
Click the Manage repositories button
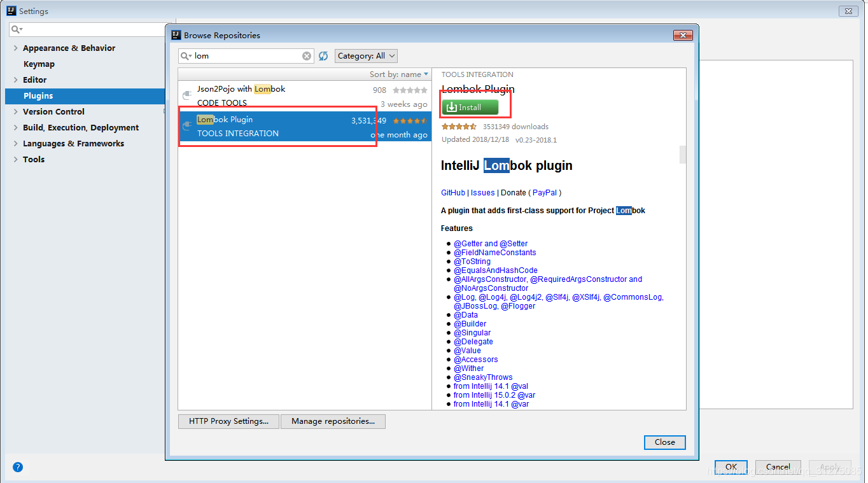(333, 421)
